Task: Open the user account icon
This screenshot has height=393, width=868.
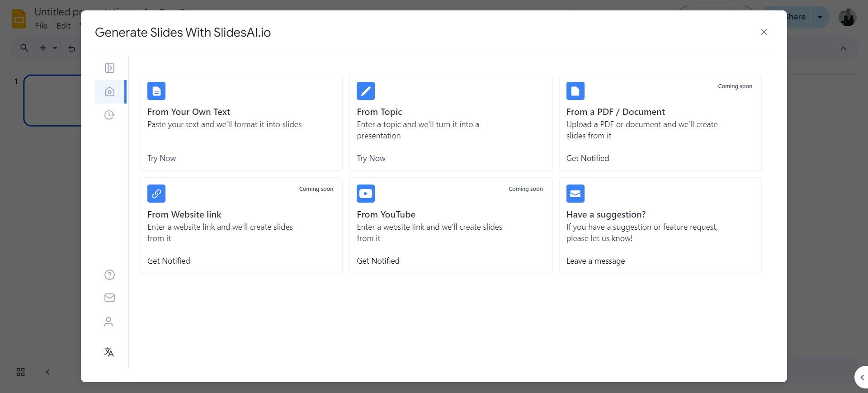Action: tap(108, 322)
